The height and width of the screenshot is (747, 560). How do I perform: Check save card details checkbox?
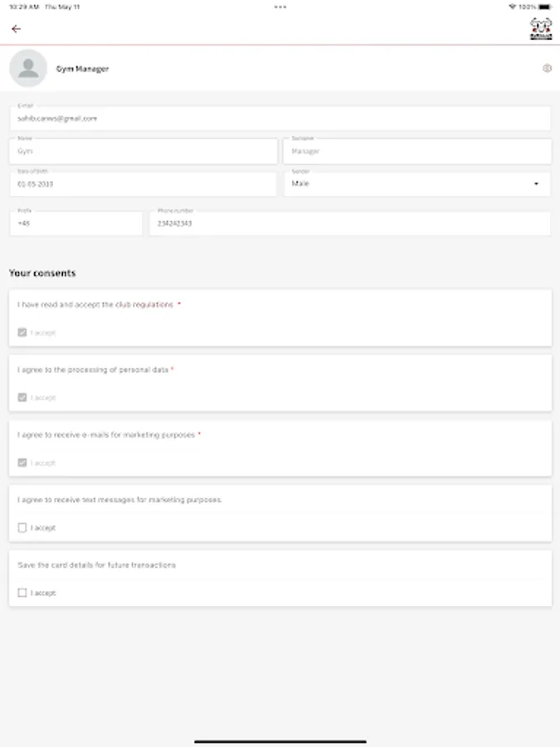(22, 593)
